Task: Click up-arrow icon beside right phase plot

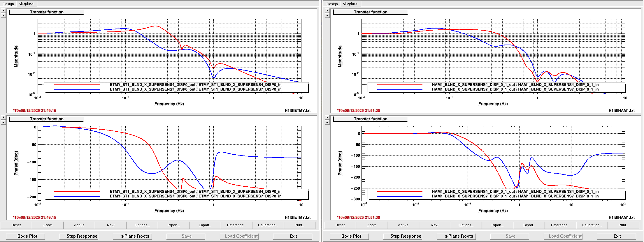Action: coord(327,123)
